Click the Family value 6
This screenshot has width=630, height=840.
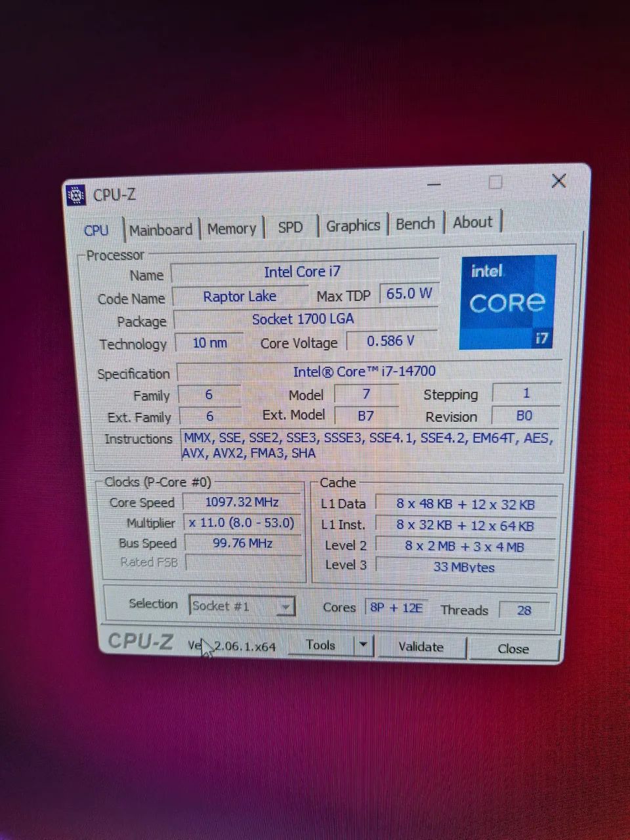tap(209, 394)
